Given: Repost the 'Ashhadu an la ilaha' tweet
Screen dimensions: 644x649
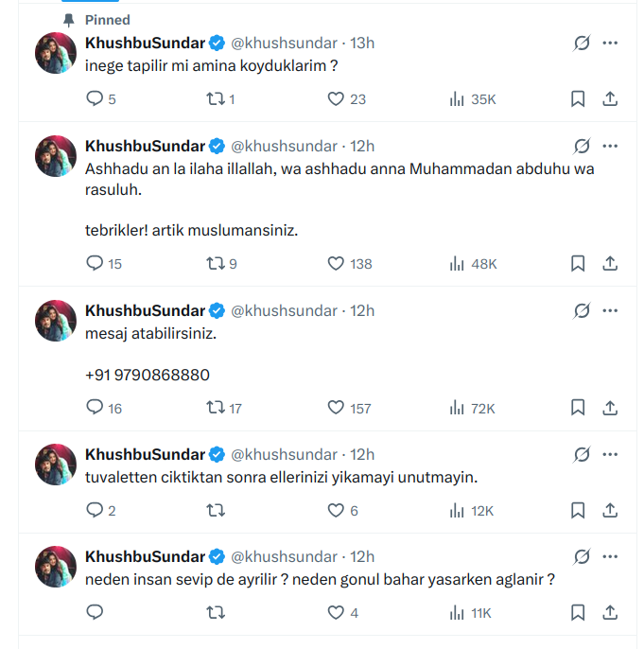Looking at the screenshot, I should pyautogui.click(x=215, y=264).
